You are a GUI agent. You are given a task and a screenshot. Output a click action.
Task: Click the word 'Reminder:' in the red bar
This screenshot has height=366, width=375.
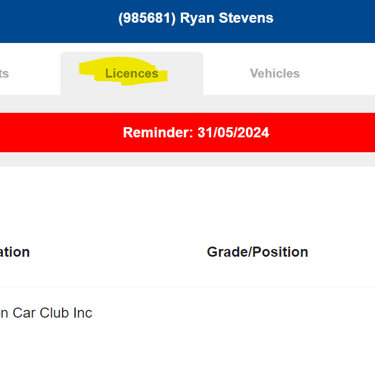point(158,132)
